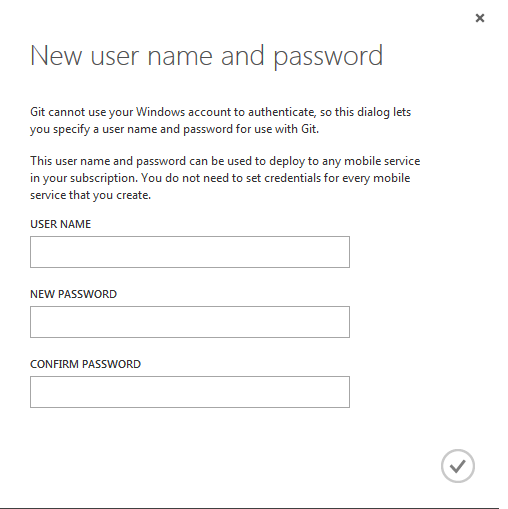Click the CONFIRM PASSWORD label

pos(85,364)
